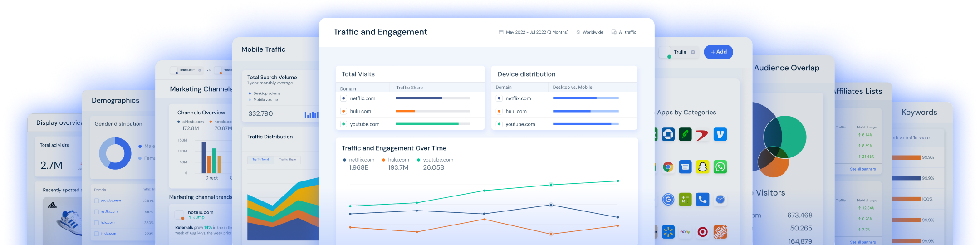Click the calendar icon beside the date range
The width and height of the screenshot is (980, 245).
[501, 32]
